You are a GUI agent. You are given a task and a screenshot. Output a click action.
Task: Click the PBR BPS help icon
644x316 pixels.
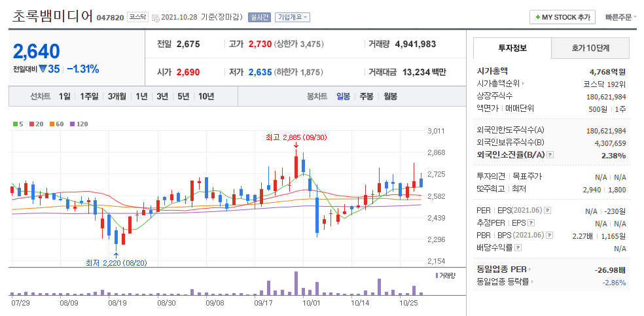(x=550, y=236)
